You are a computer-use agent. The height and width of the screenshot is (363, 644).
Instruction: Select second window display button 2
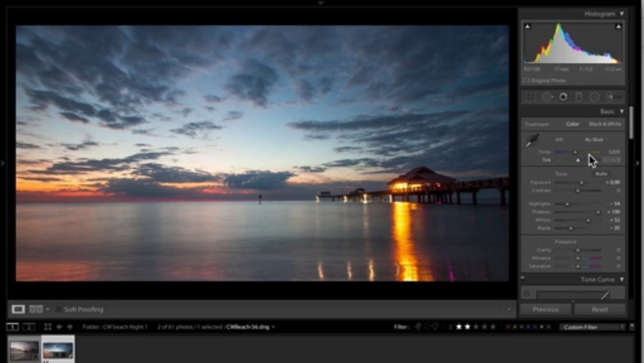tap(29, 327)
